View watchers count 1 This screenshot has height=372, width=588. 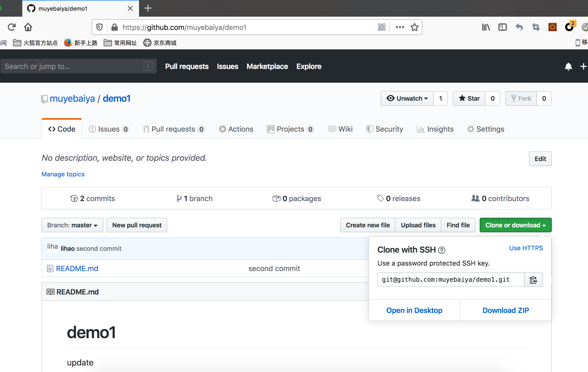(441, 98)
